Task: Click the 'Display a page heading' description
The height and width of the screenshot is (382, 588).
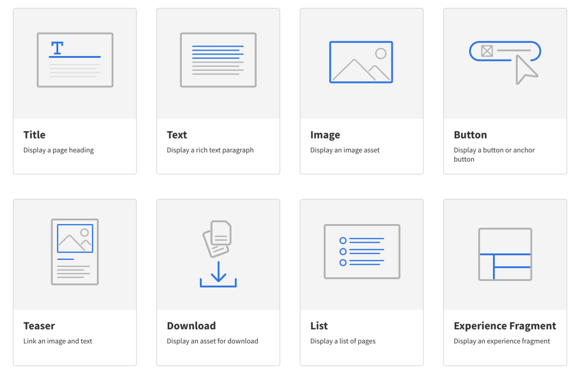Action: [58, 150]
